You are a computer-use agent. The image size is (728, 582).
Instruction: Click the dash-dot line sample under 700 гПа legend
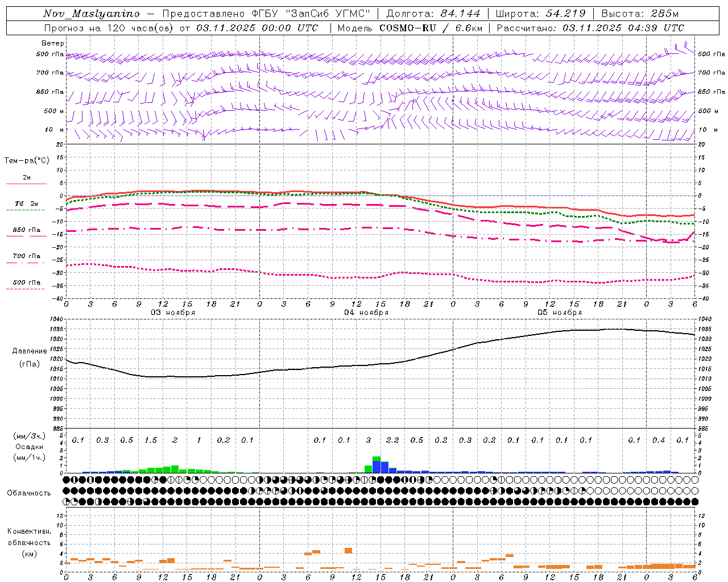(x=25, y=263)
